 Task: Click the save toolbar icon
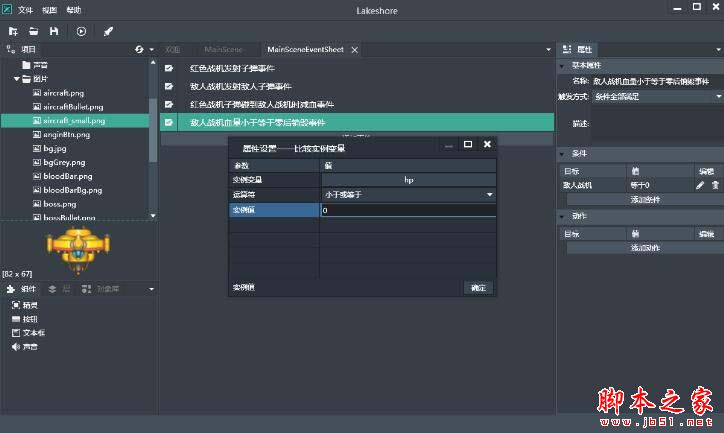pos(54,31)
